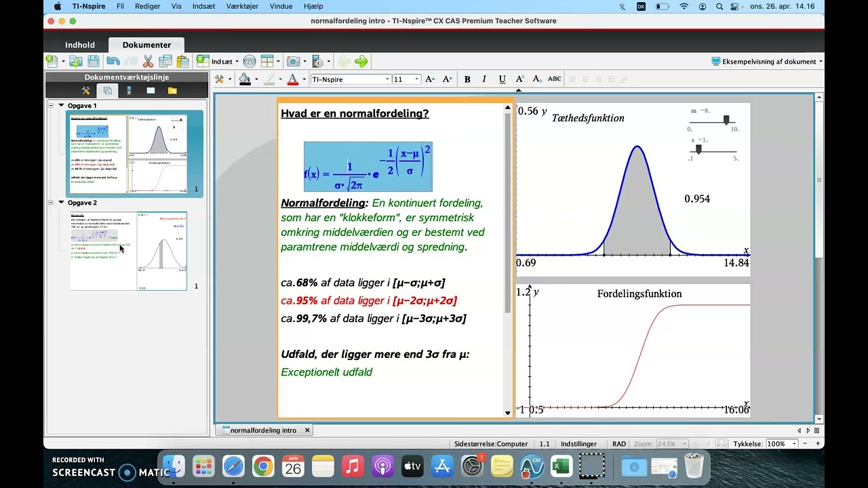Switch to the Indhold tab
Viewport: 868px width, 488px height.
[80, 45]
